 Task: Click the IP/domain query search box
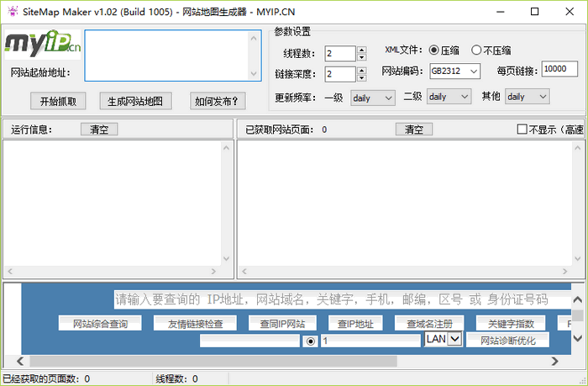[x=343, y=299]
